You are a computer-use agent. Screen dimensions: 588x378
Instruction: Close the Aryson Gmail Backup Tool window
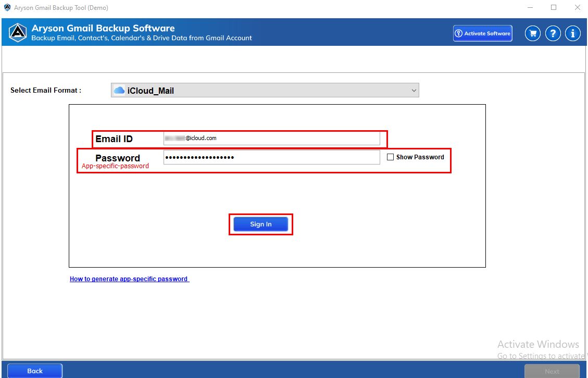click(578, 7)
